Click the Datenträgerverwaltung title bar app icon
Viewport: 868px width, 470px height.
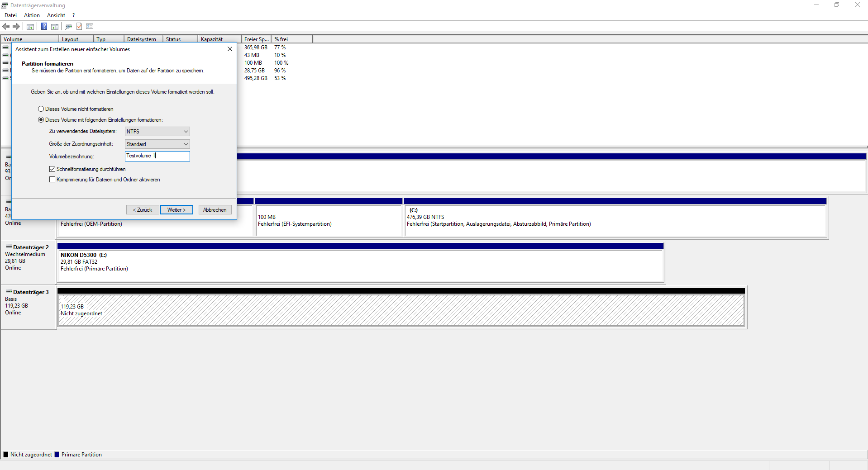click(5, 5)
